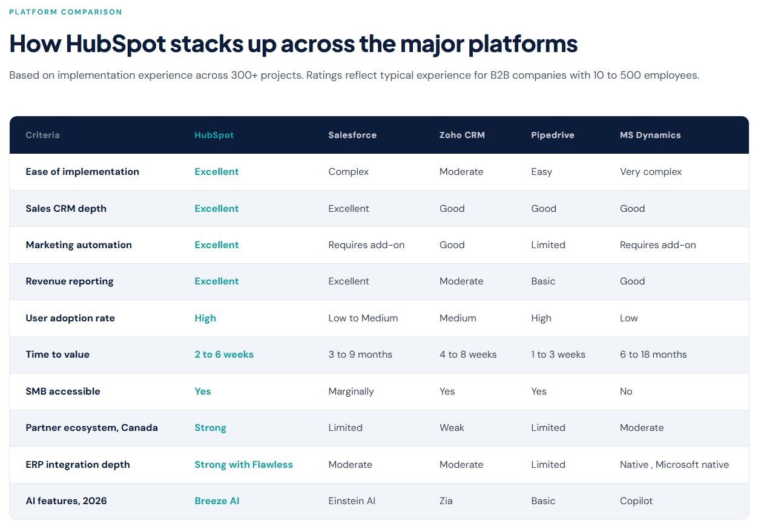
Task: Click the Marketing automation row label
Action: pos(79,245)
